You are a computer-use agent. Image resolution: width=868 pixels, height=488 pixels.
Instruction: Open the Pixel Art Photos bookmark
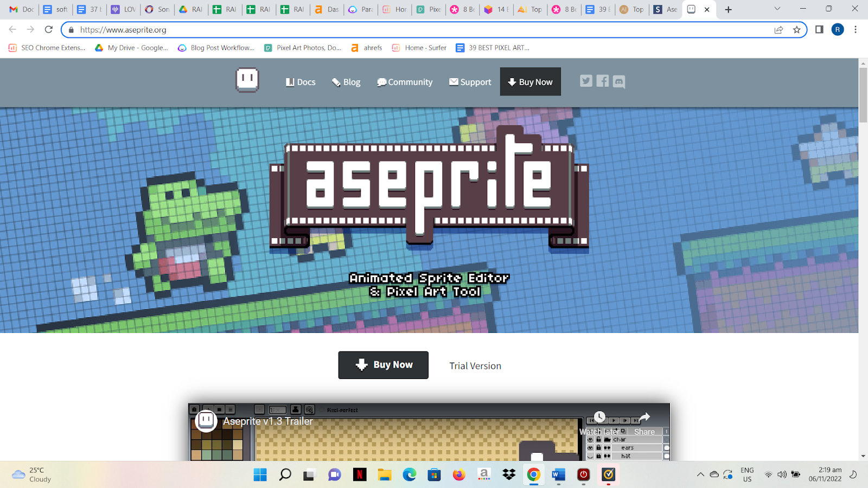point(303,48)
